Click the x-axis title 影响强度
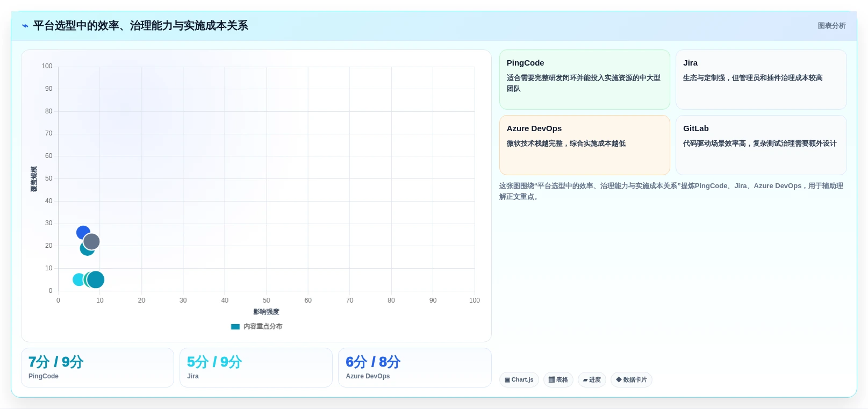The width and height of the screenshot is (868, 409). 266,312
